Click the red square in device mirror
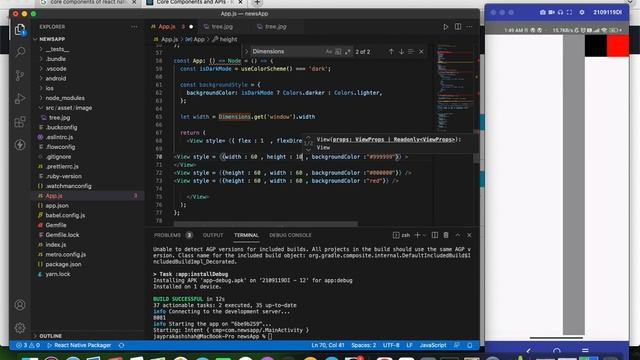The image size is (640, 360). [x=617, y=46]
